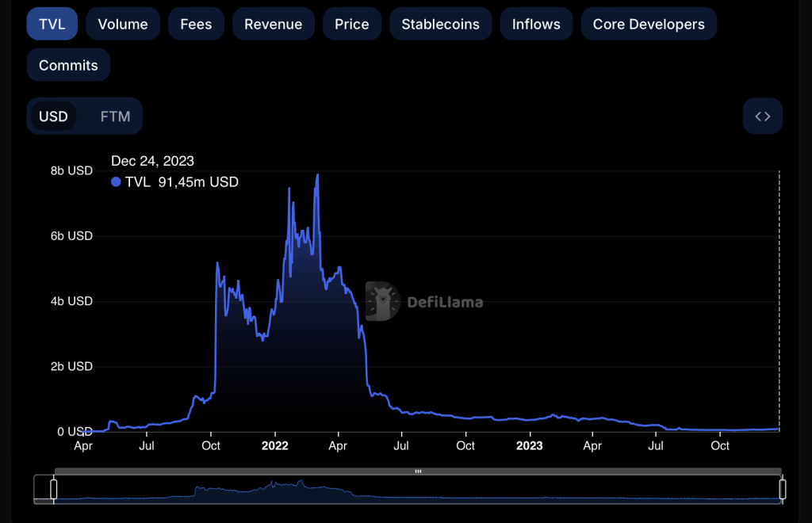Enable the Revenue chart
This screenshot has height=523, width=812.
[273, 25]
